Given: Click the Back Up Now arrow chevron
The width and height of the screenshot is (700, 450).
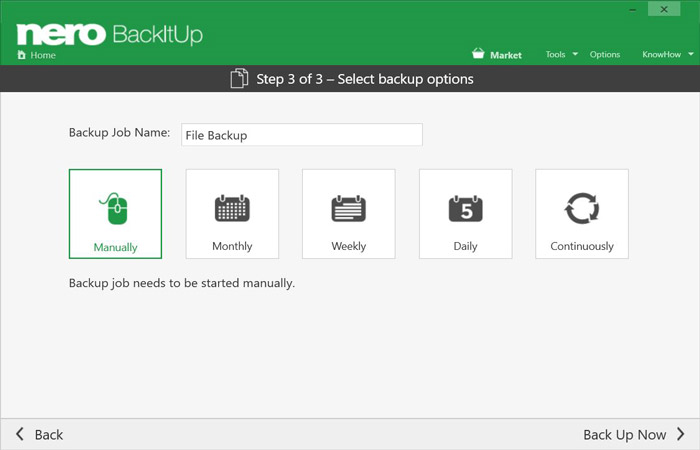Looking at the screenshot, I should point(680,434).
